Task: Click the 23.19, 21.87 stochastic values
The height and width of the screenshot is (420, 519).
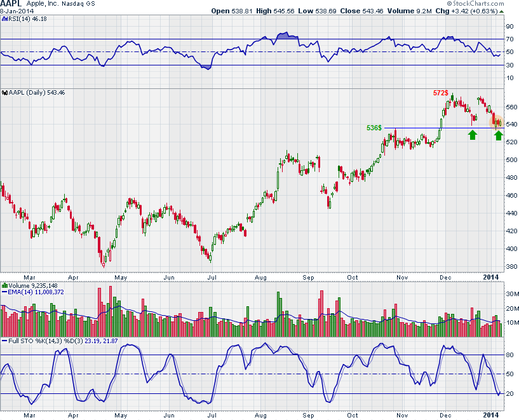Action: (101, 341)
